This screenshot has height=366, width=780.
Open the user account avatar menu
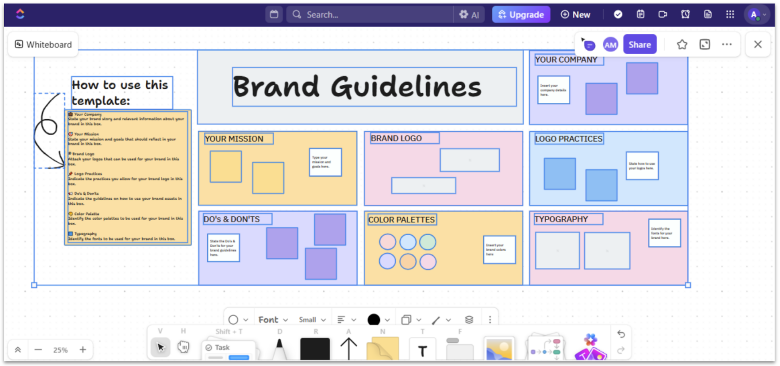tap(757, 14)
